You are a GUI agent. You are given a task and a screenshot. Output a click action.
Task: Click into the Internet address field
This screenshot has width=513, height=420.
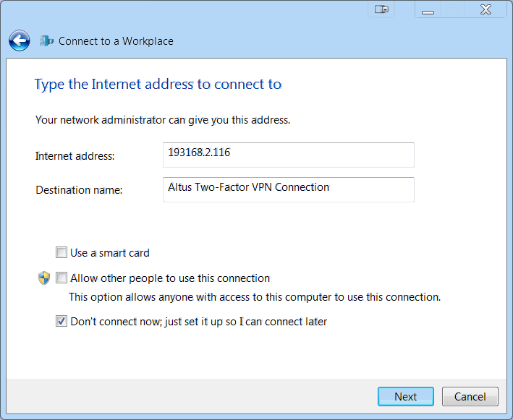click(288, 154)
